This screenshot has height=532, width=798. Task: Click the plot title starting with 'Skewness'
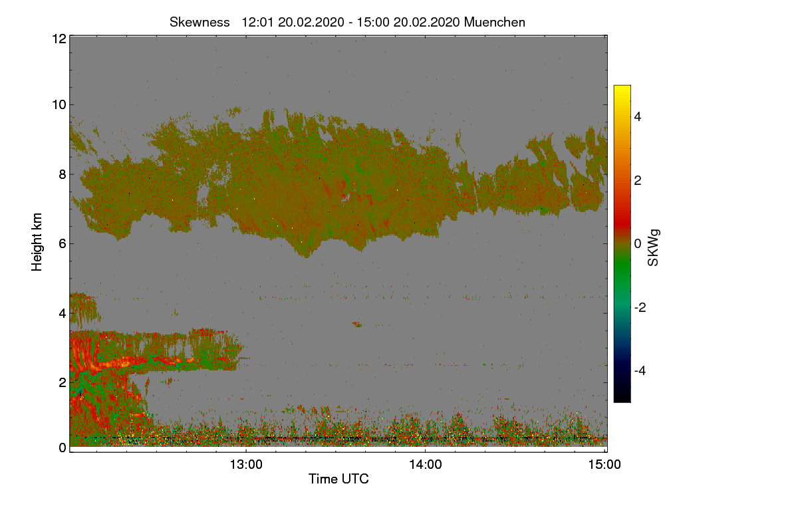[x=347, y=22]
